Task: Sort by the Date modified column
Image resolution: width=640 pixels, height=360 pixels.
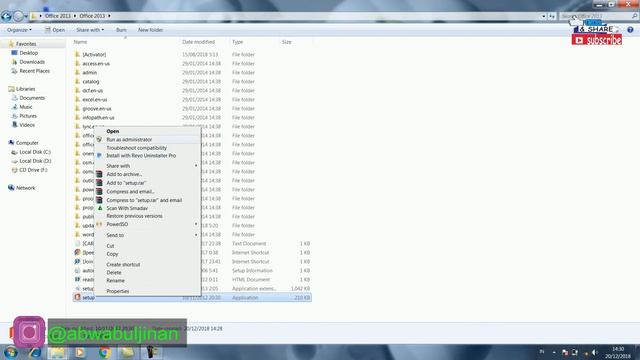Action: pos(198,42)
